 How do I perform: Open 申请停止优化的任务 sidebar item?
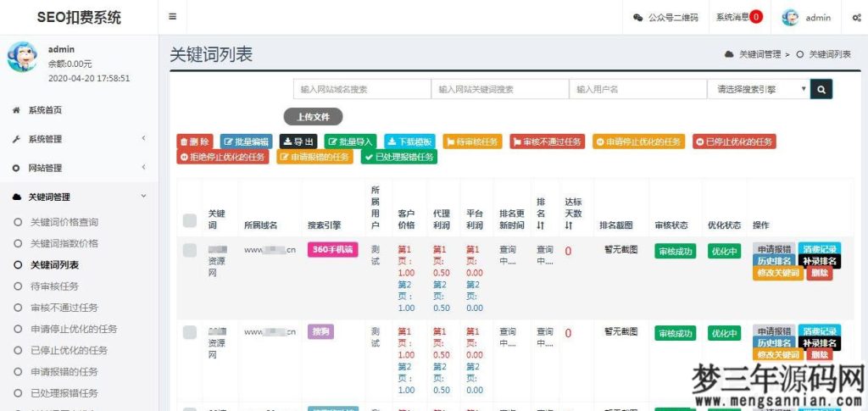74,329
